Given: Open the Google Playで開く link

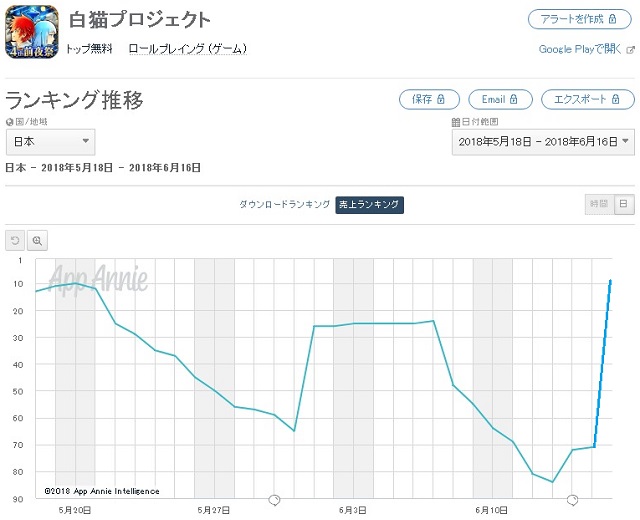Looking at the screenshot, I should (x=581, y=49).
